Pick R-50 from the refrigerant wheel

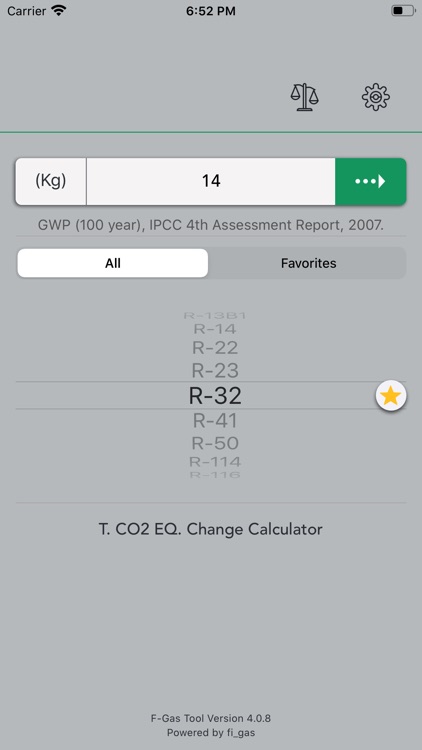(215, 443)
